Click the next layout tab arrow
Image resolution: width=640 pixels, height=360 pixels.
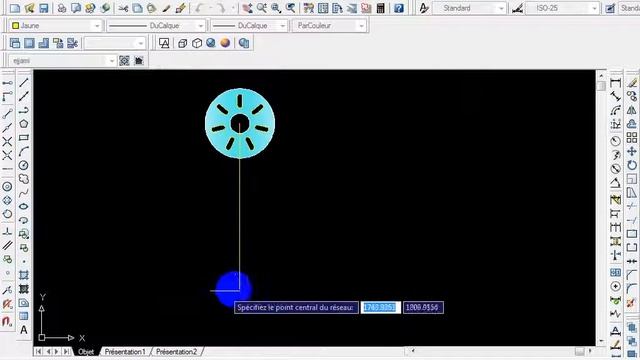57,351
